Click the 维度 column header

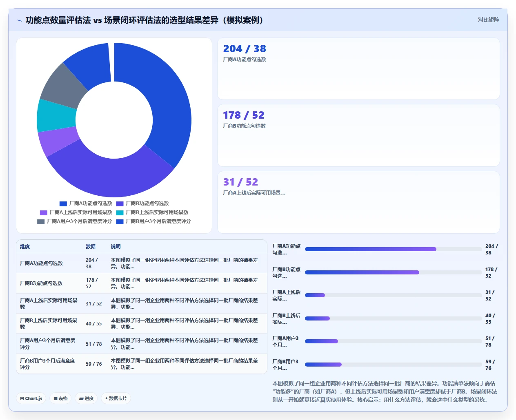click(25, 247)
